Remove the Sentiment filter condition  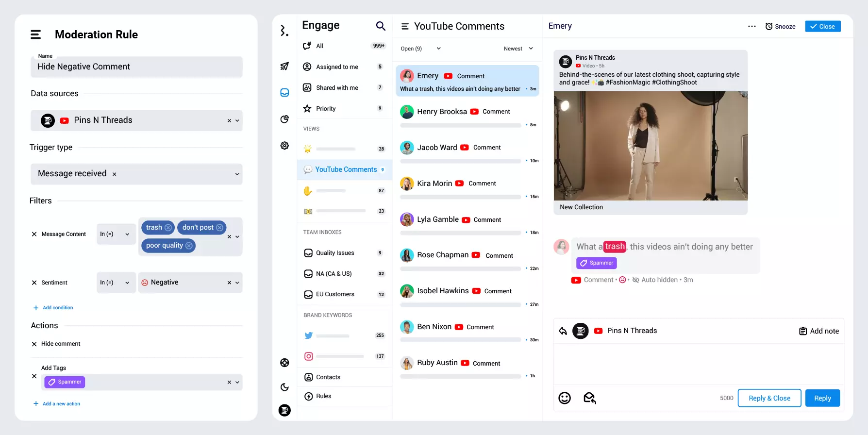tap(34, 283)
